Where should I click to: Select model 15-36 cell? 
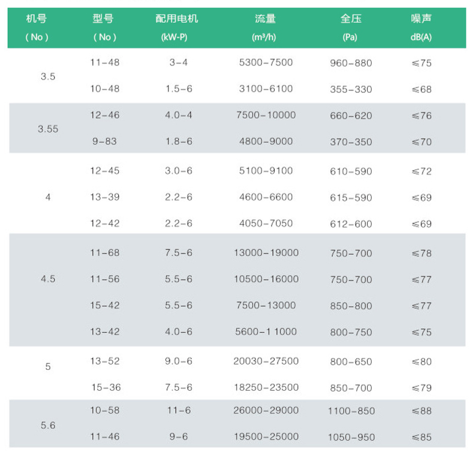tap(106, 387)
